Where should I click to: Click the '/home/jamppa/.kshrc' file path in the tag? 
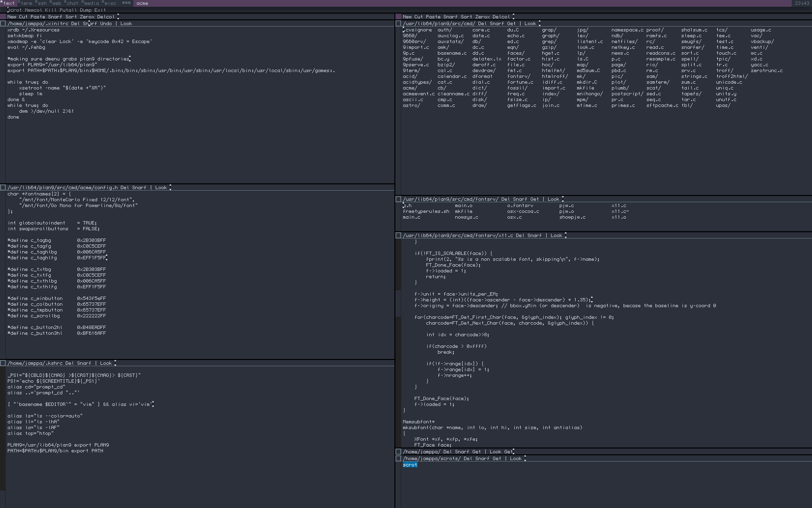point(35,363)
